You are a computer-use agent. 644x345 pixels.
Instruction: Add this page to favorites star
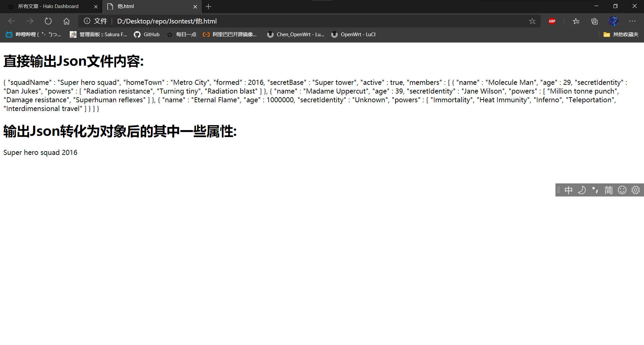pos(532,21)
